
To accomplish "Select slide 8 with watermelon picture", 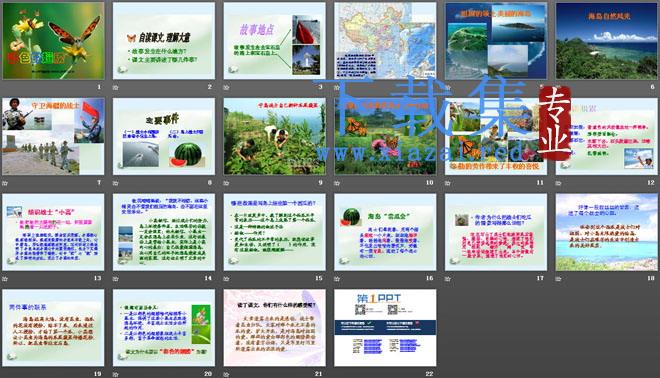I will point(164,136).
